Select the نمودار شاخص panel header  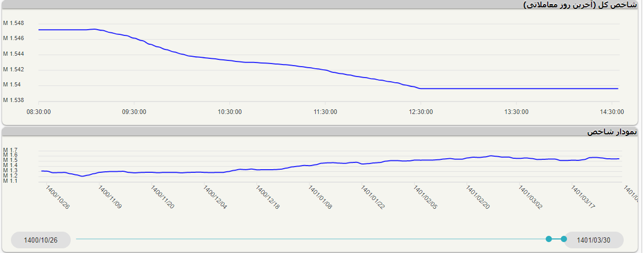(x=612, y=132)
